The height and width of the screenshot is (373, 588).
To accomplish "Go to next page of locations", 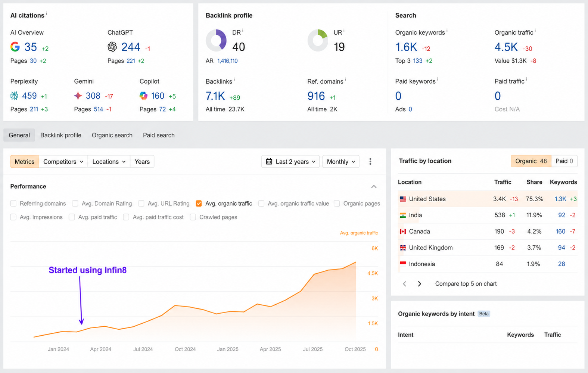I will pyautogui.click(x=420, y=284).
